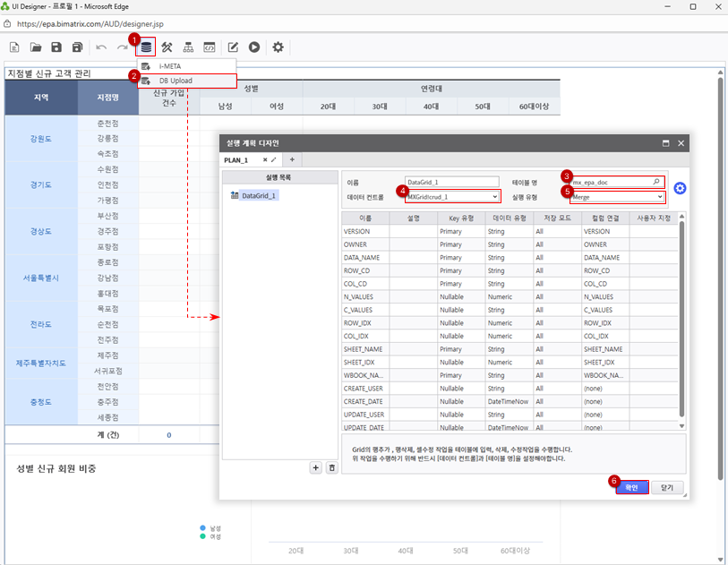Click the hierarchy tree toolbar icon
The height and width of the screenshot is (565, 728).
click(x=188, y=47)
